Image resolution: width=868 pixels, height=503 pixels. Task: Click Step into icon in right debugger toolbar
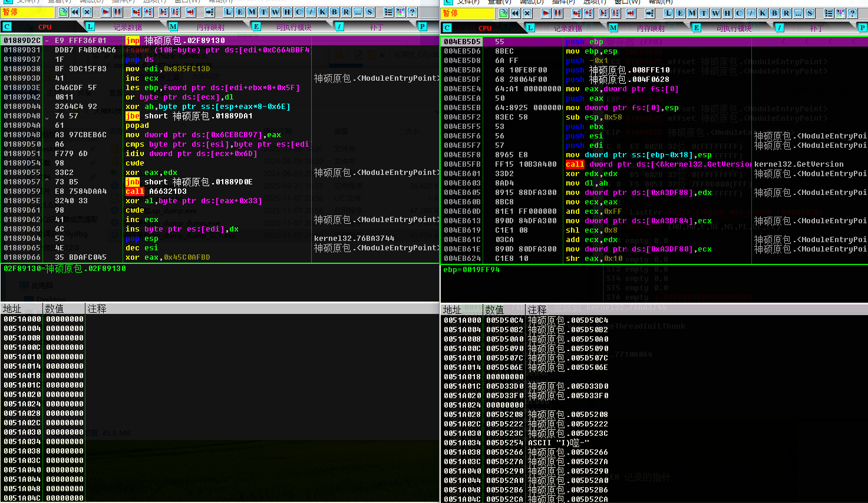576,13
